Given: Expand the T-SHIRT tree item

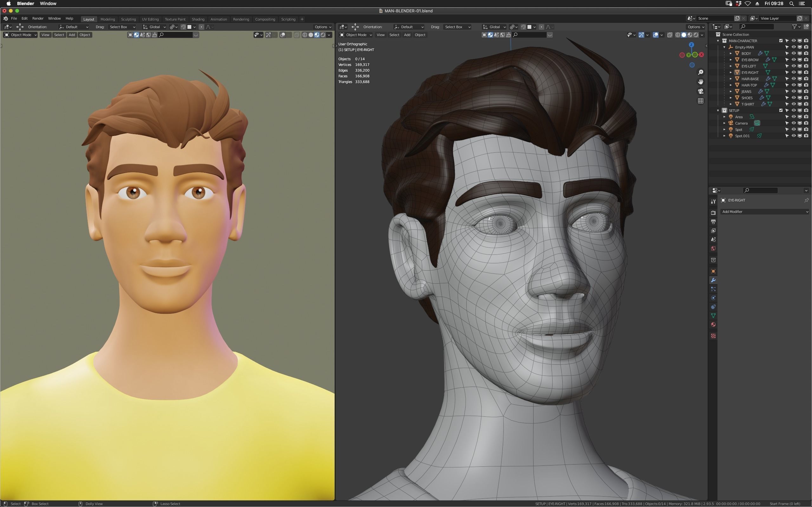Looking at the screenshot, I should pos(731,104).
